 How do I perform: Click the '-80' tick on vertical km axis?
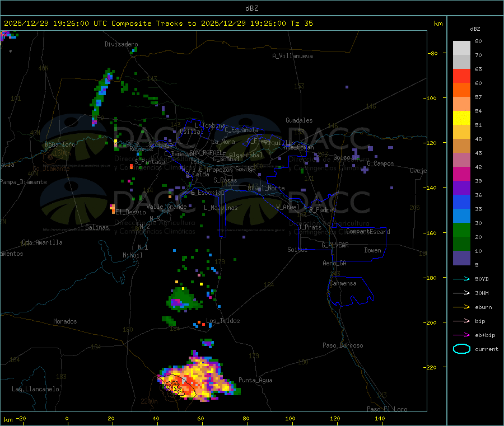[x=432, y=53]
